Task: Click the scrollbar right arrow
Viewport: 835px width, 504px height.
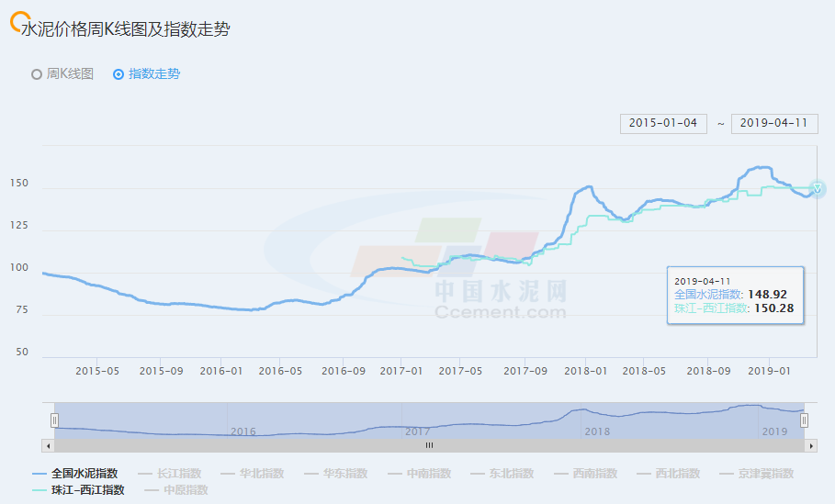Action: point(810,445)
